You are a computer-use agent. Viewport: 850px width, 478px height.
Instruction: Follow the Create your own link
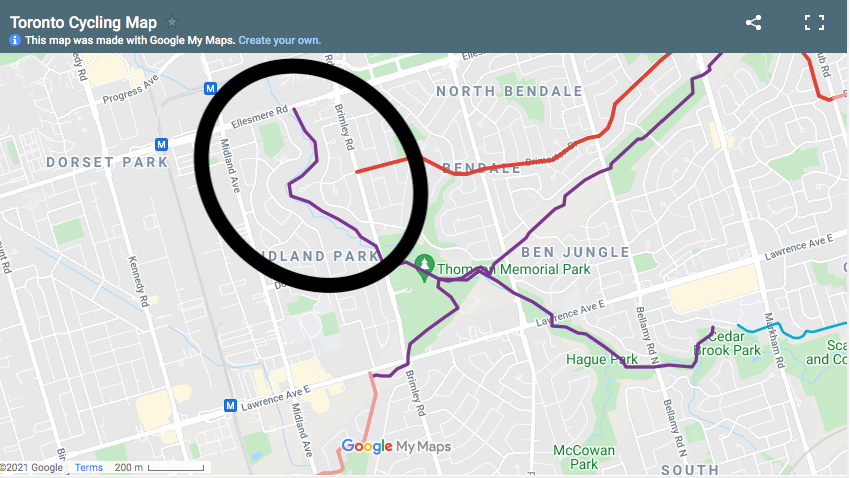(280, 40)
